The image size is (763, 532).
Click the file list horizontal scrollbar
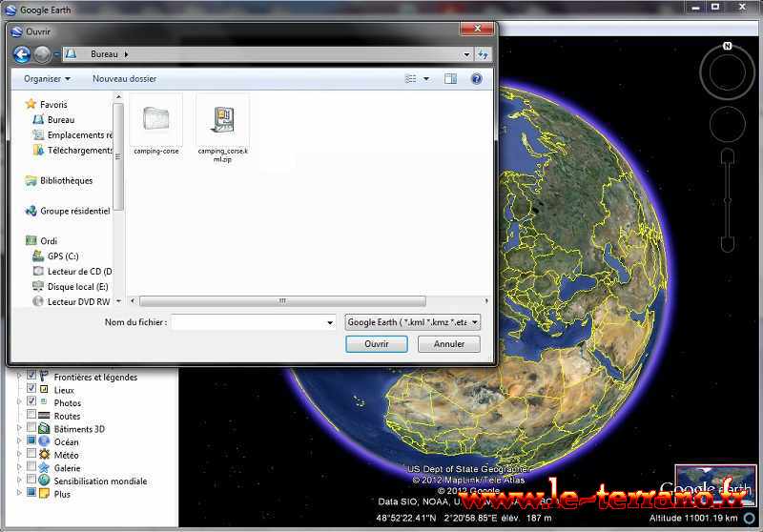pyautogui.click(x=282, y=301)
